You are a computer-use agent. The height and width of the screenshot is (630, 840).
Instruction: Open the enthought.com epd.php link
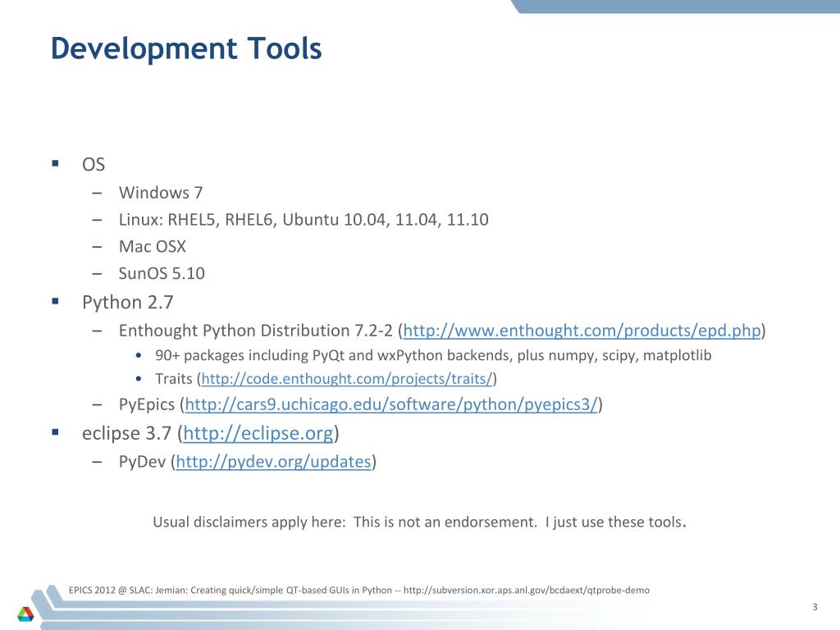(582, 331)
